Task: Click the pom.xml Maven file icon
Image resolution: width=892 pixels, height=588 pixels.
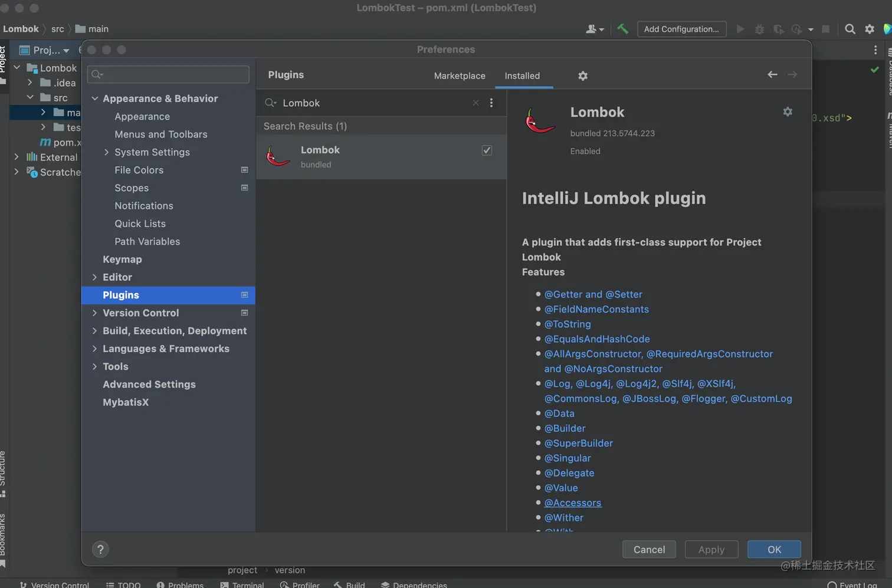Action: (45, 142)
